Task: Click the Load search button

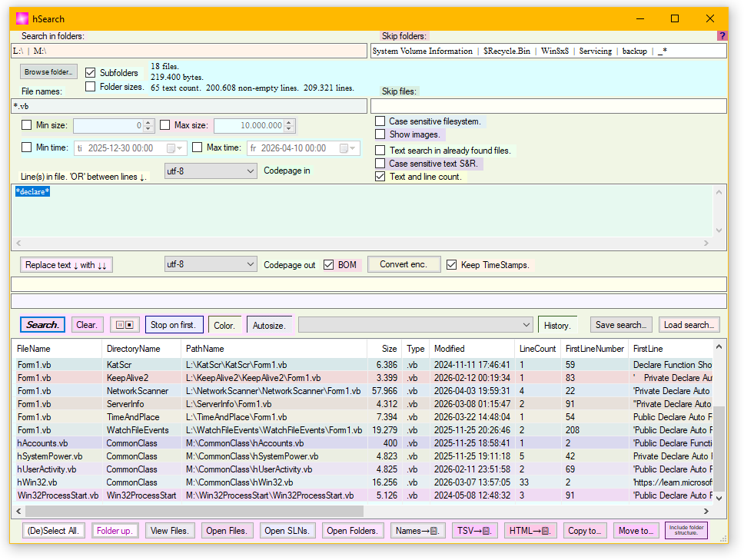Action: click(689, 325)
